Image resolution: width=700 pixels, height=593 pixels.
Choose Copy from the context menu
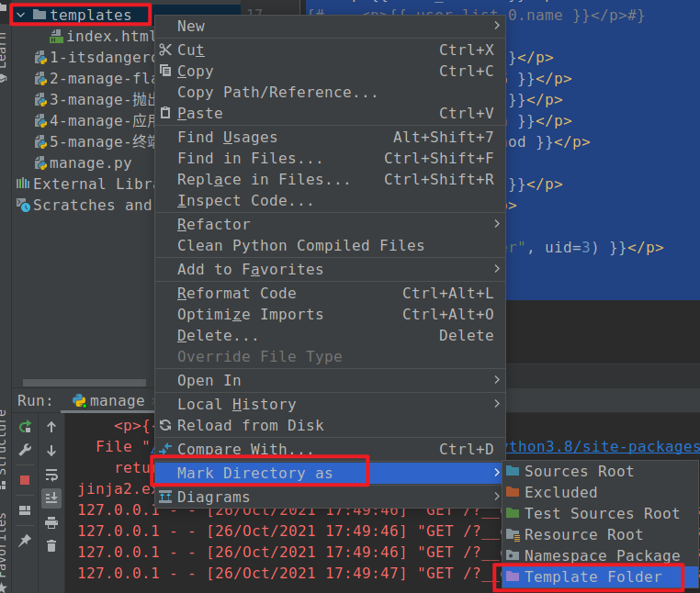(330, 72)
